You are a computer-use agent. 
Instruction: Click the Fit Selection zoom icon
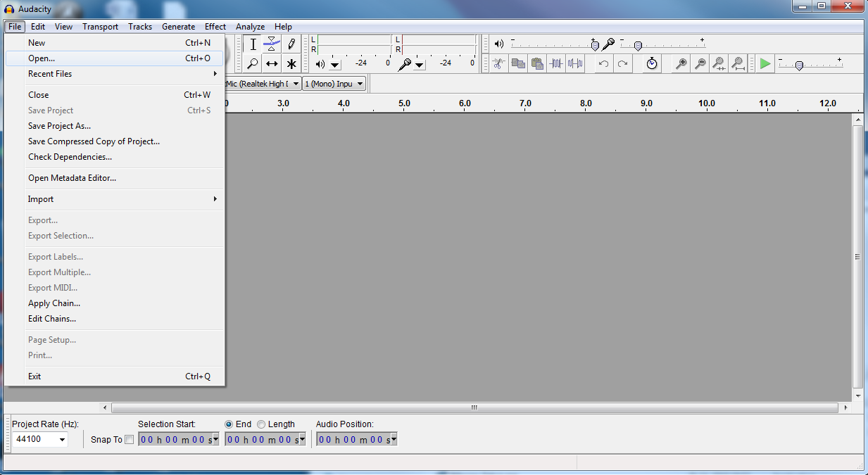(x=719, y=63)
